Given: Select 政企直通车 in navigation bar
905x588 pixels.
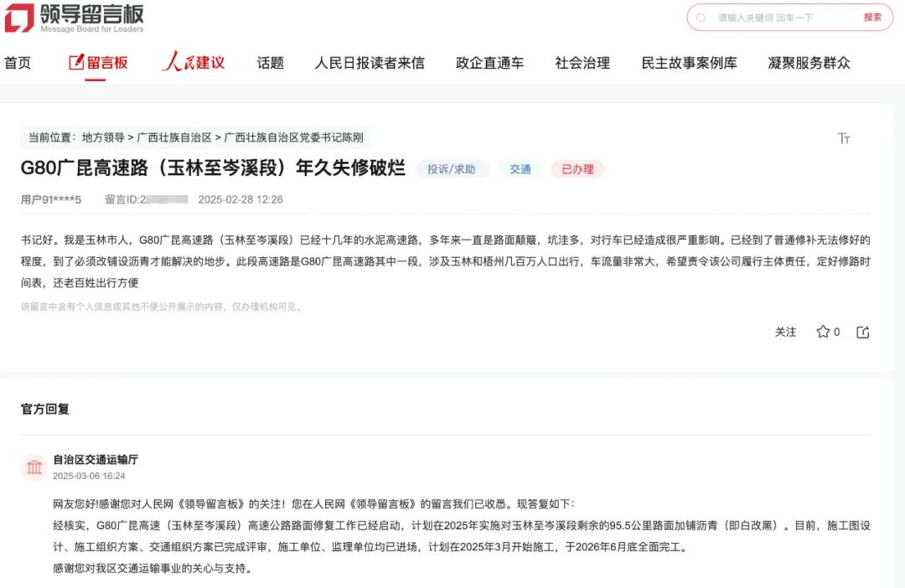Looking at the screenshot, I should pyautogui.click(x=489, y=63).
